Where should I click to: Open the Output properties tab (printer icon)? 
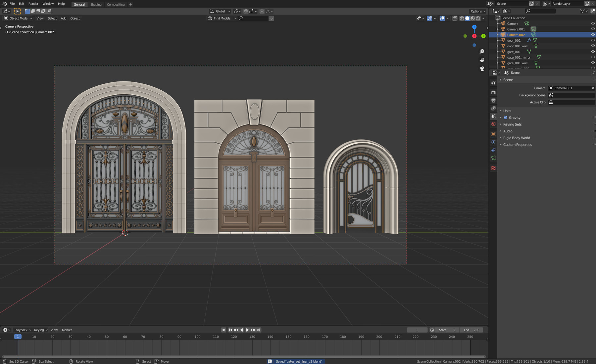493,100
